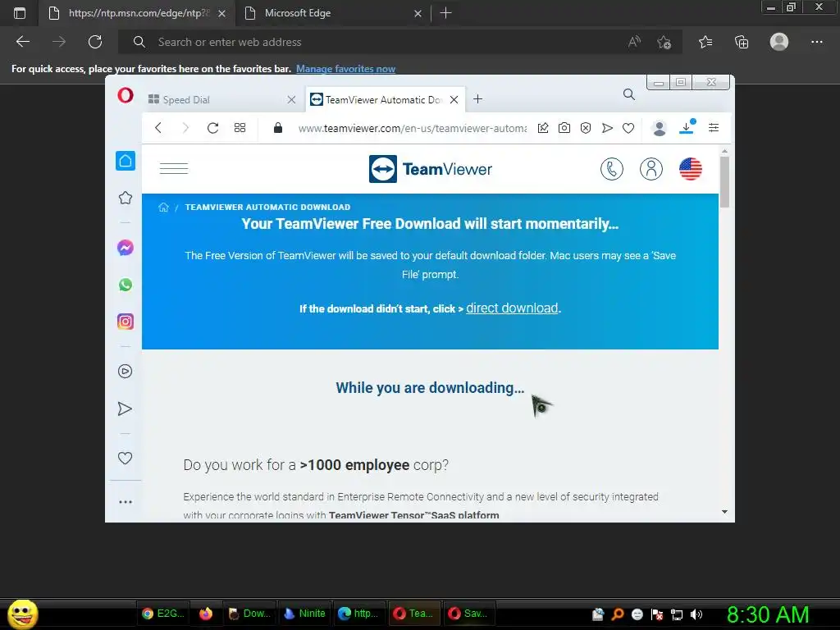
Task: Click the Opera address bar URL
Action: point(412,128)
